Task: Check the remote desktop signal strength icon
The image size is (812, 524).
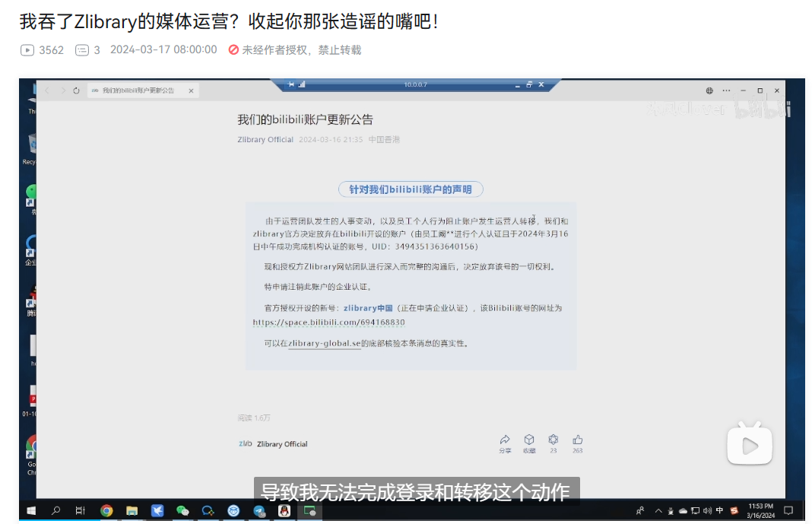Action: coord(302,84)
